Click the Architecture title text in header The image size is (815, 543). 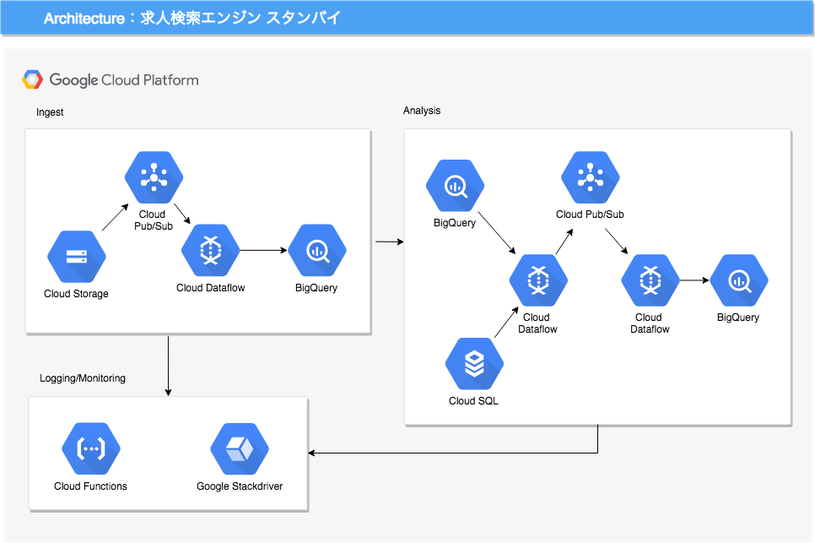192,18
